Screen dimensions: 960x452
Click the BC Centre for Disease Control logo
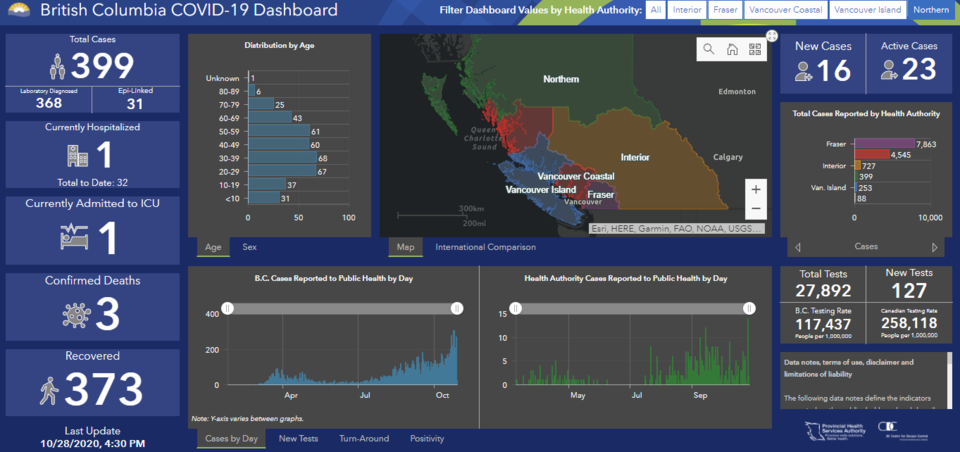pos(904,429)
